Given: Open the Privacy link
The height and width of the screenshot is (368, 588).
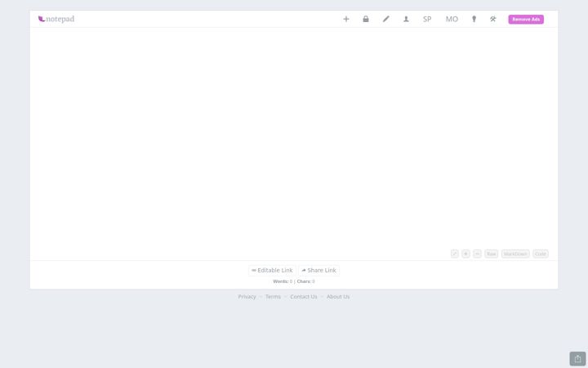Looking at the screenshot, I should pos(247,297).
